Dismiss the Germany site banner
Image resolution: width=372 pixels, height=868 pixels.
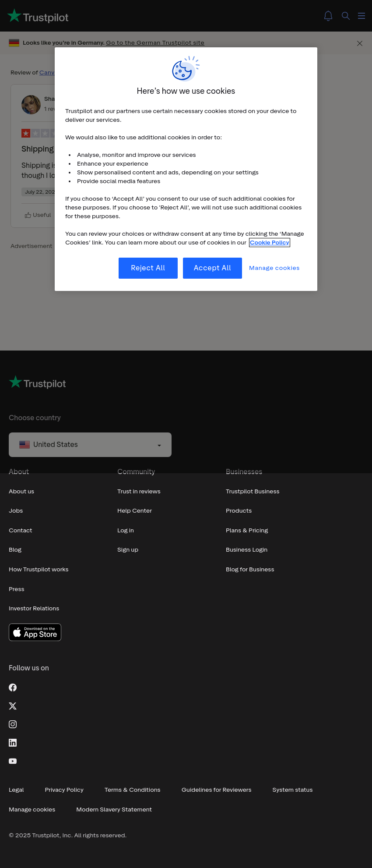[x=360, y=43]
